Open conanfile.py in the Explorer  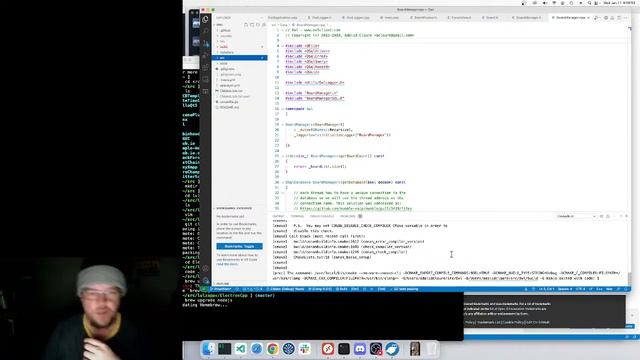coord(229,102)
